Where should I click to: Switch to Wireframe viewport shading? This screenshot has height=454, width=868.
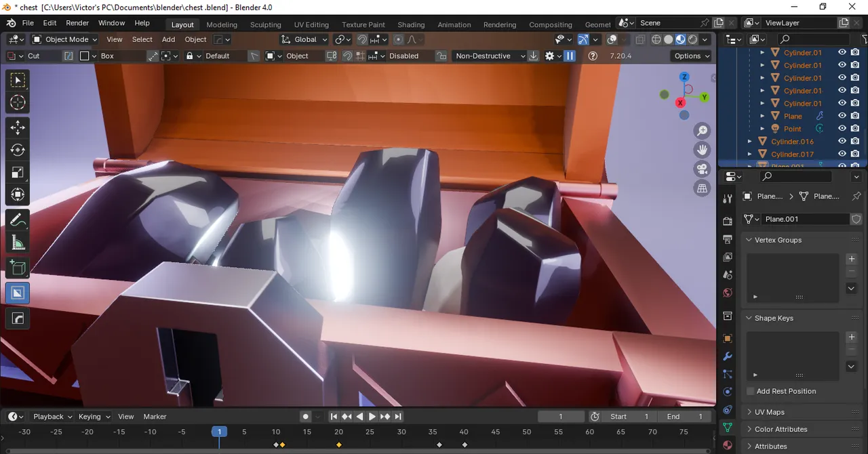(x=656, y=39)
